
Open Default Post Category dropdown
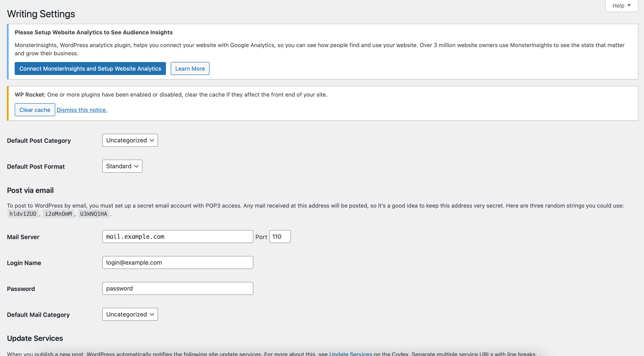130,140
